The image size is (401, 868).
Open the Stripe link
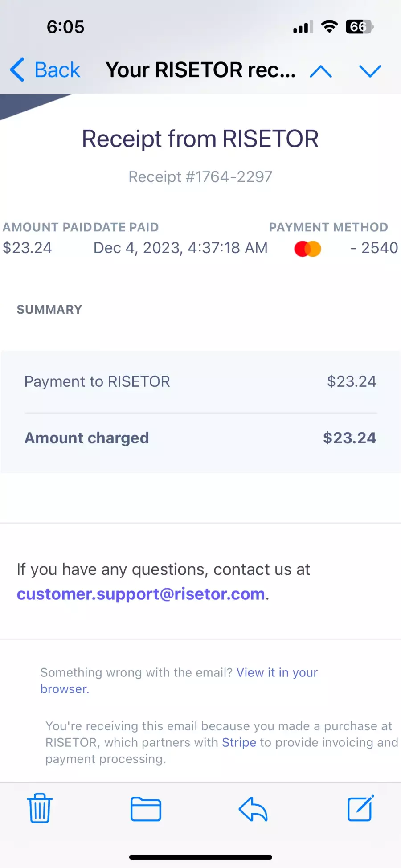pos(239,742)
